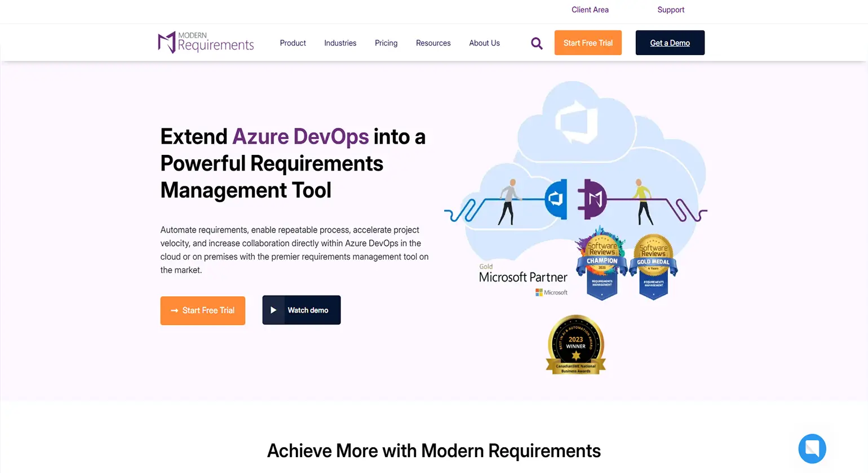Open the live chat widget
Screen dimensions: 868x473
click(812, 449)
